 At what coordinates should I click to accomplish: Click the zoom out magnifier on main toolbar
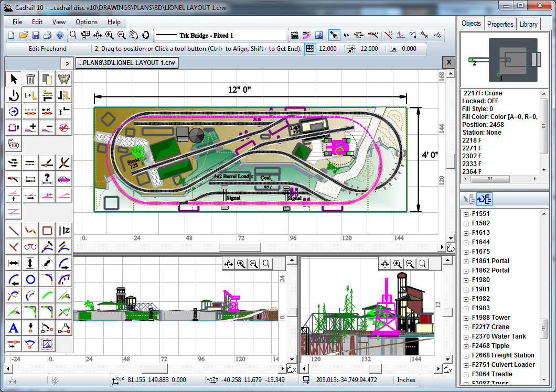(122, 35)
